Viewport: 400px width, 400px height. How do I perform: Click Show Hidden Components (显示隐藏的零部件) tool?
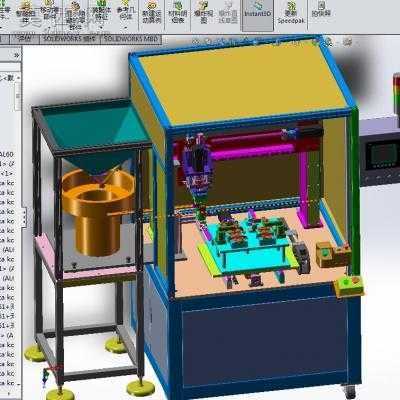pyautogui.click(x=76, y=15)
